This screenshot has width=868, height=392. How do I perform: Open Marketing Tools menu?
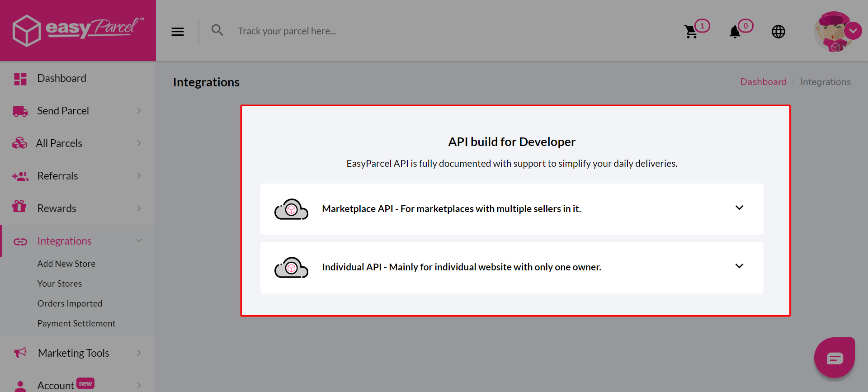coord(74,353)
